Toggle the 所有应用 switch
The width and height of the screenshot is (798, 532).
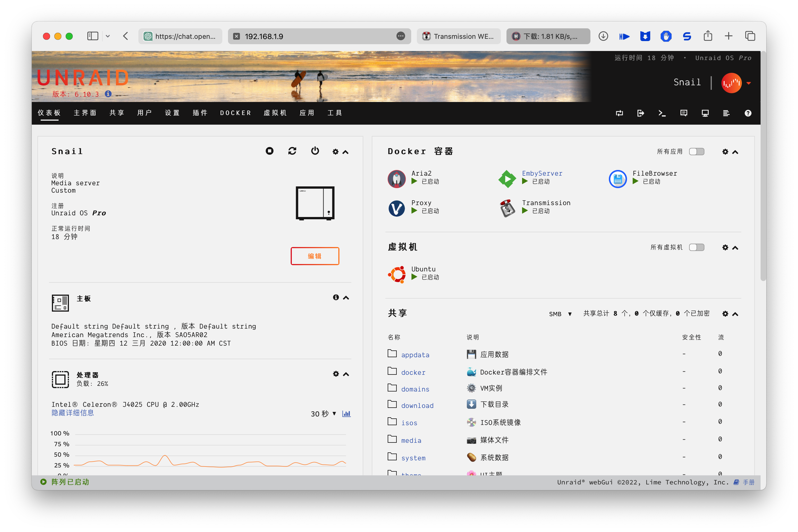pyautogui.click(x=696, y=152)
